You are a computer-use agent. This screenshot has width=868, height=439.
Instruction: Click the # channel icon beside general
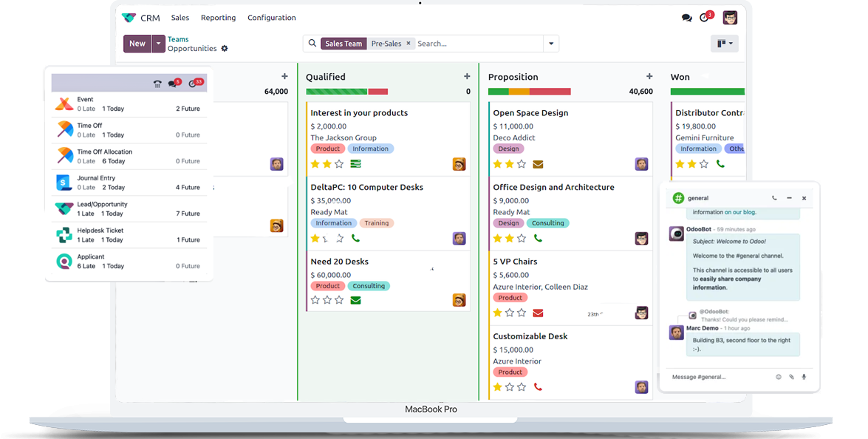(678, 197)
